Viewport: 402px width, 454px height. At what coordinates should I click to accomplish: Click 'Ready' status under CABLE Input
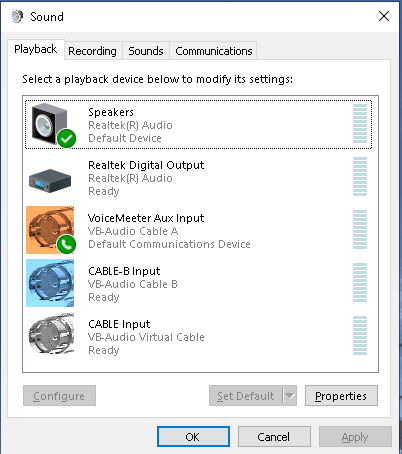coord(104,350)
